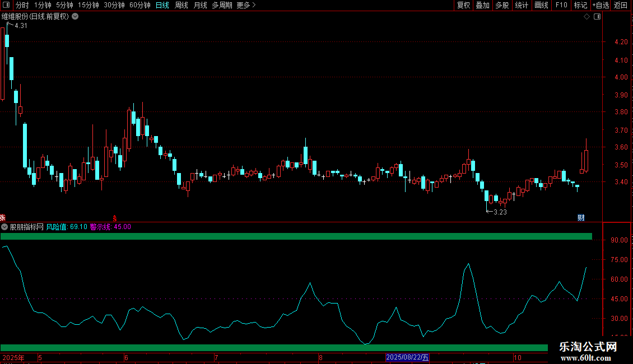Click the 2025/08/22 date label on the timeline
The image size is (633, 364).
coord(407,357)
